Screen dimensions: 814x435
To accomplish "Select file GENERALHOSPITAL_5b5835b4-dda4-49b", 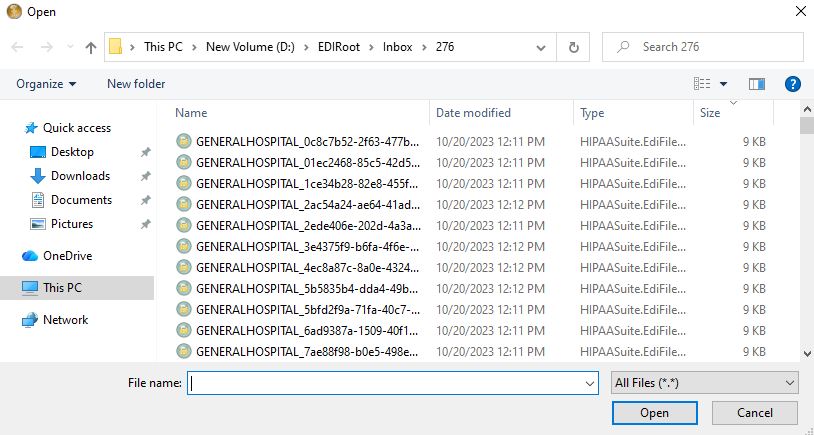I will tap(307, 289).
